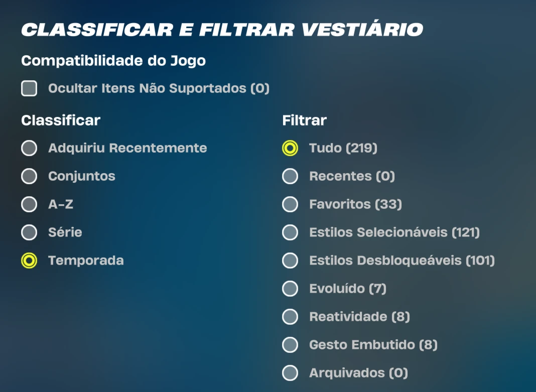Click the Favoritos (33) label text
Image resolution: width=536 pixels, height=392 pixels.
355,205
